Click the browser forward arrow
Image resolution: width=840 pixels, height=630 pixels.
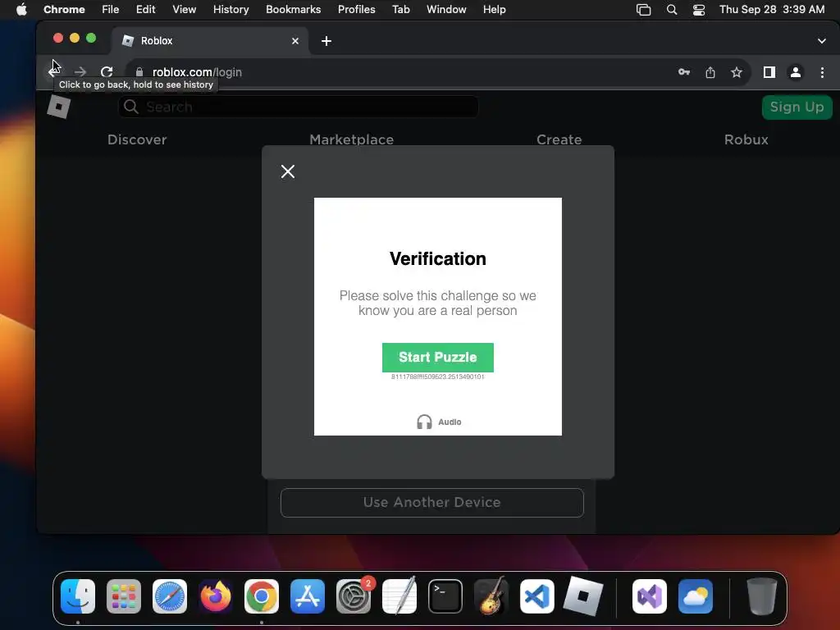point(80,72)
